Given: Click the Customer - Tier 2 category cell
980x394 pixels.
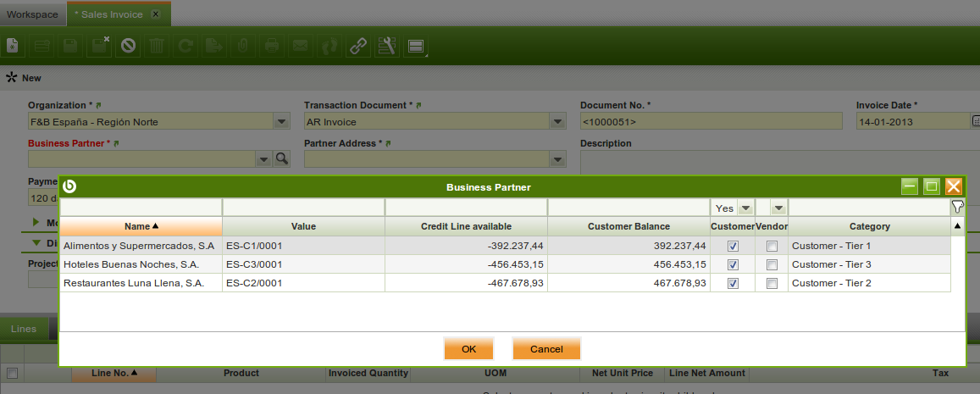Looking at the screenshot, I should (x=869, y=283).
